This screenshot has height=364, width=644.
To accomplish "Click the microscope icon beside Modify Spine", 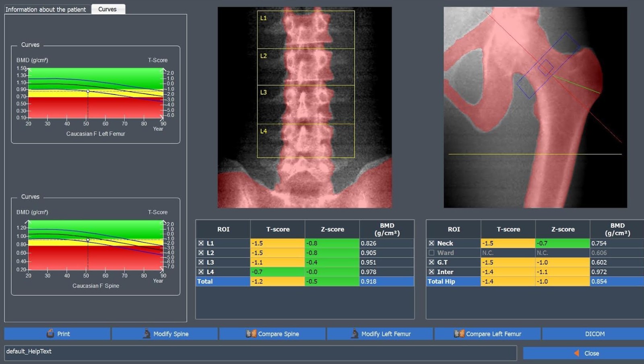I will pyautogui.click(x=147, y=333).
